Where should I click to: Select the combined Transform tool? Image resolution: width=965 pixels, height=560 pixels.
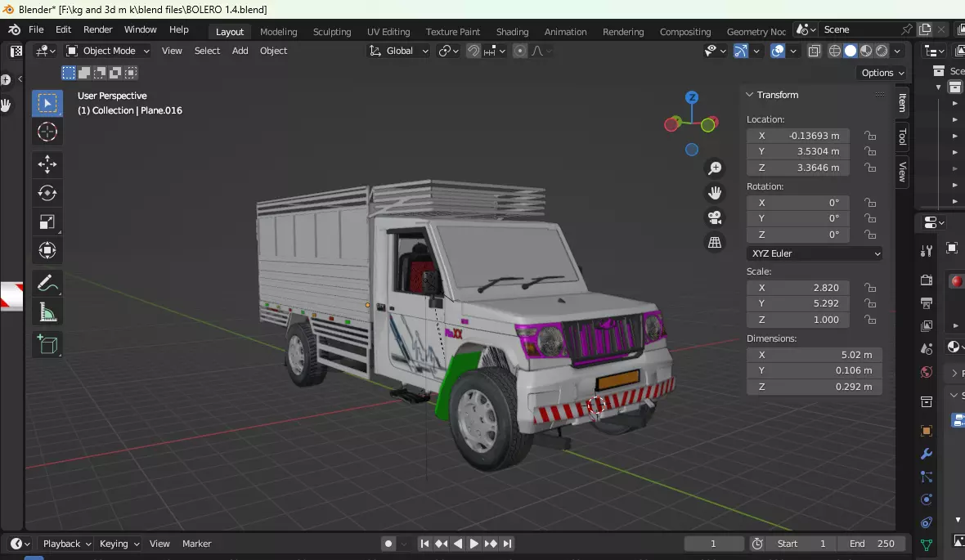(x=47, y=250)
